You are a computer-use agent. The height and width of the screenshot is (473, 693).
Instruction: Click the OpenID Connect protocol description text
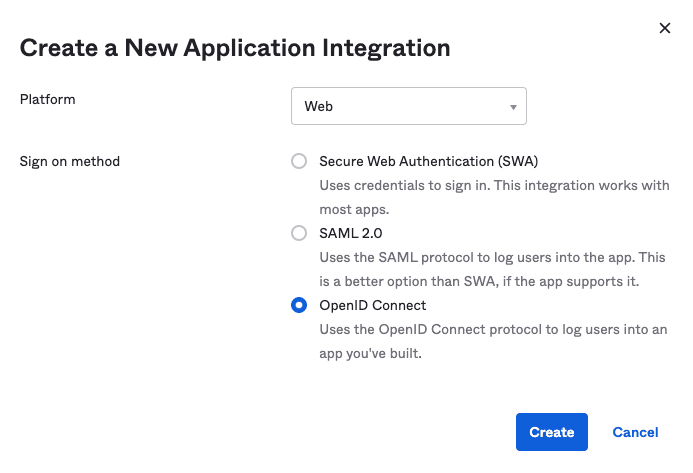pyautogui.click(x=494, y=330)
